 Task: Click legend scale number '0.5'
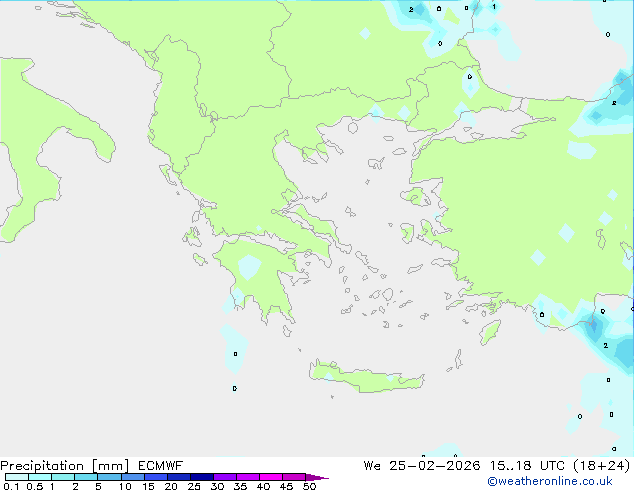coord(35,486)
